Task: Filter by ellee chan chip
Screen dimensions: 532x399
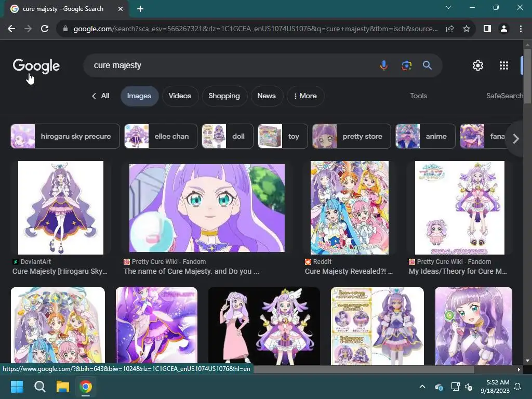Action: pyautogui.click(x=161, y=136)
